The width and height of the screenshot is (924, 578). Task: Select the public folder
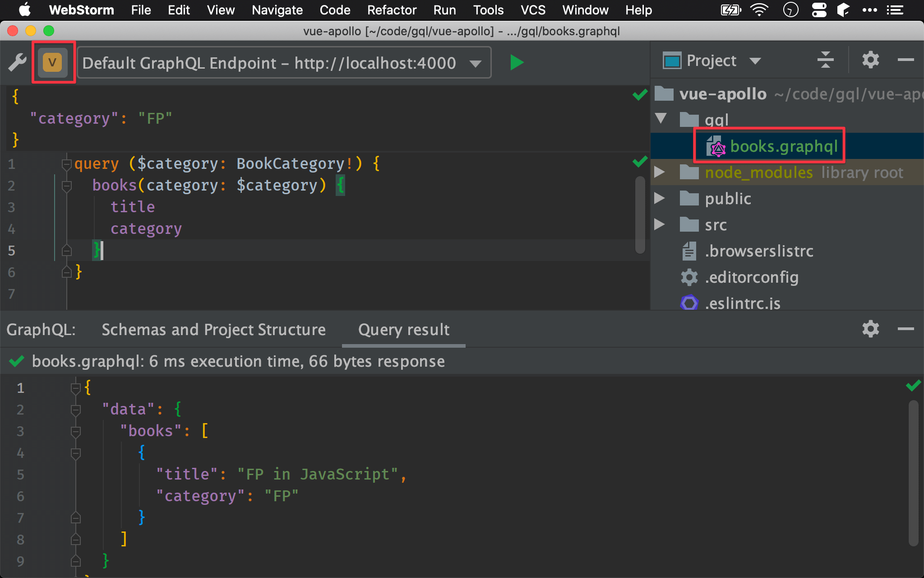(x=787, y=198)
